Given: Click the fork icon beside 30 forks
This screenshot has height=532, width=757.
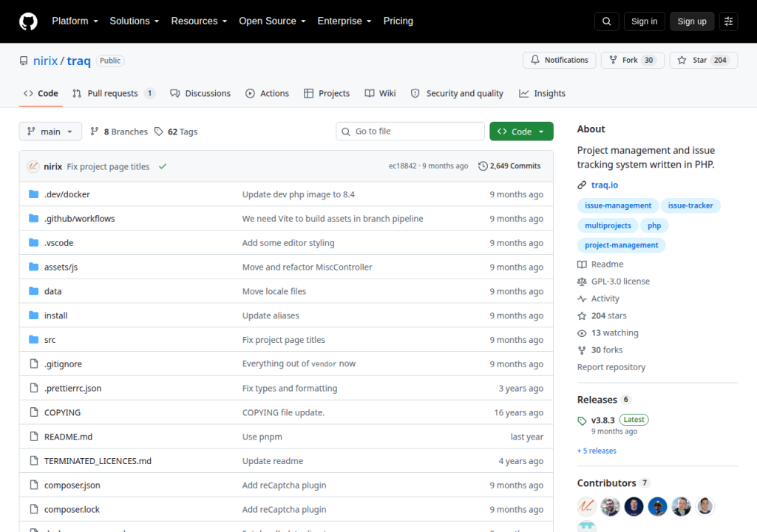Looking at the screenshot, I should [582, 350].
